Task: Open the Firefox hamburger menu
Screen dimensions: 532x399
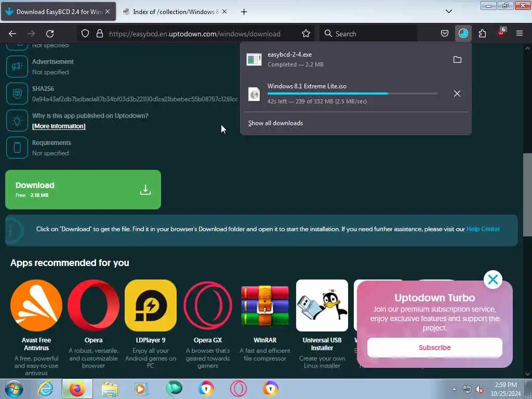Action: pos(520,34)
